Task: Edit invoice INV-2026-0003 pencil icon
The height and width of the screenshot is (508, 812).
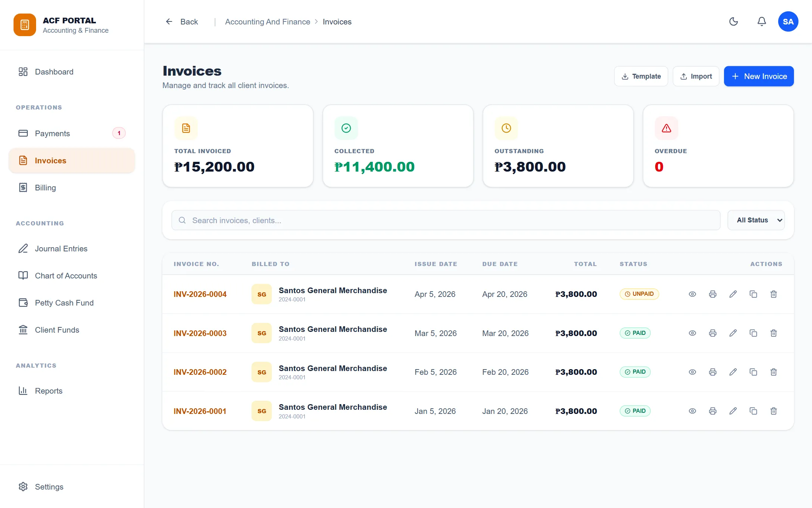Action: pyautogui.click(x=733, y=333)
